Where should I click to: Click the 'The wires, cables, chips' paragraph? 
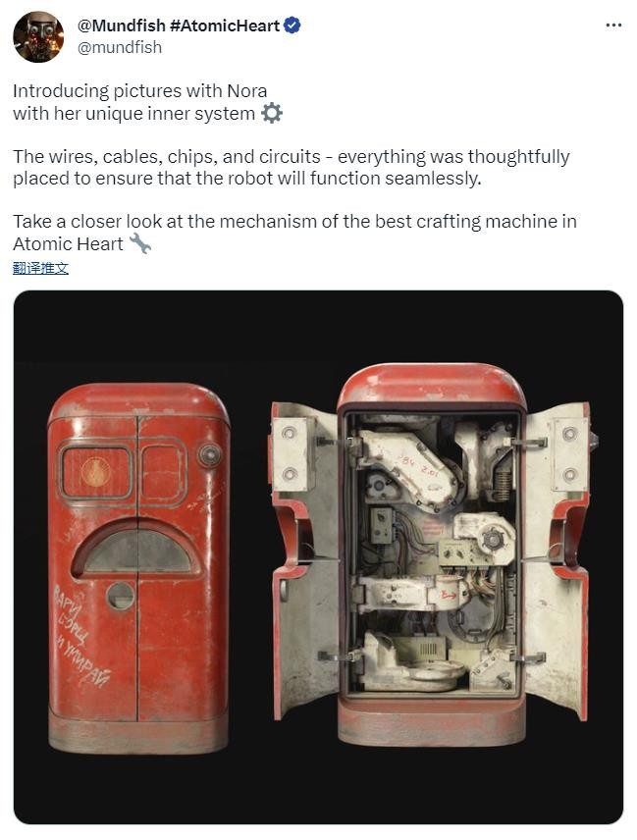291,167
